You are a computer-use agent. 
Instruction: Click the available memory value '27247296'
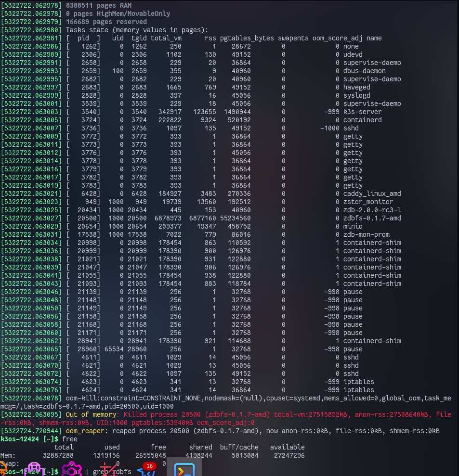click(x=289, y=456)
